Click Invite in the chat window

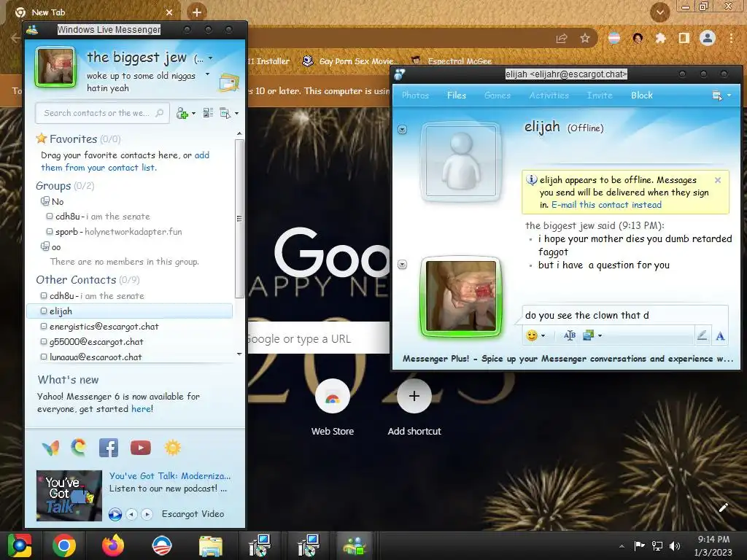[x=600, y=96]
